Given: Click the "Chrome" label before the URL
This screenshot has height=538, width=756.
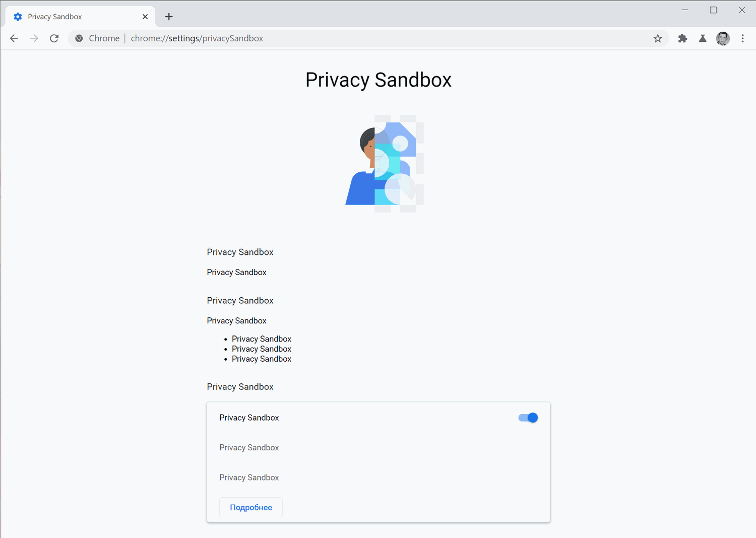Looking at the screenshot, I should [x=104, y=38].
